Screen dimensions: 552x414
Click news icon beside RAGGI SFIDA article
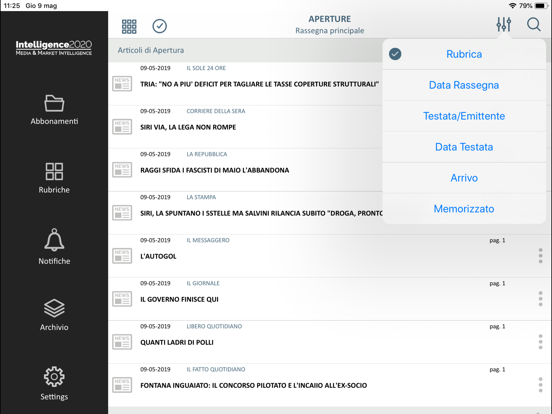point(122,170)
